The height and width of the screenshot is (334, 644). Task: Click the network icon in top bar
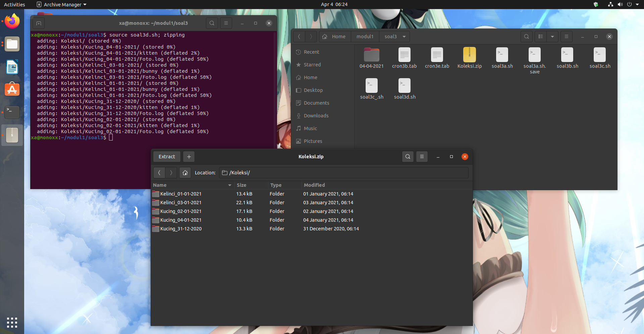(610, 4)
